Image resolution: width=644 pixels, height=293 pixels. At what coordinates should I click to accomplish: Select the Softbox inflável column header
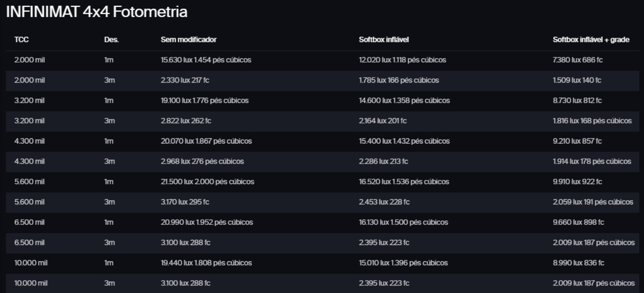coord(384,40)
